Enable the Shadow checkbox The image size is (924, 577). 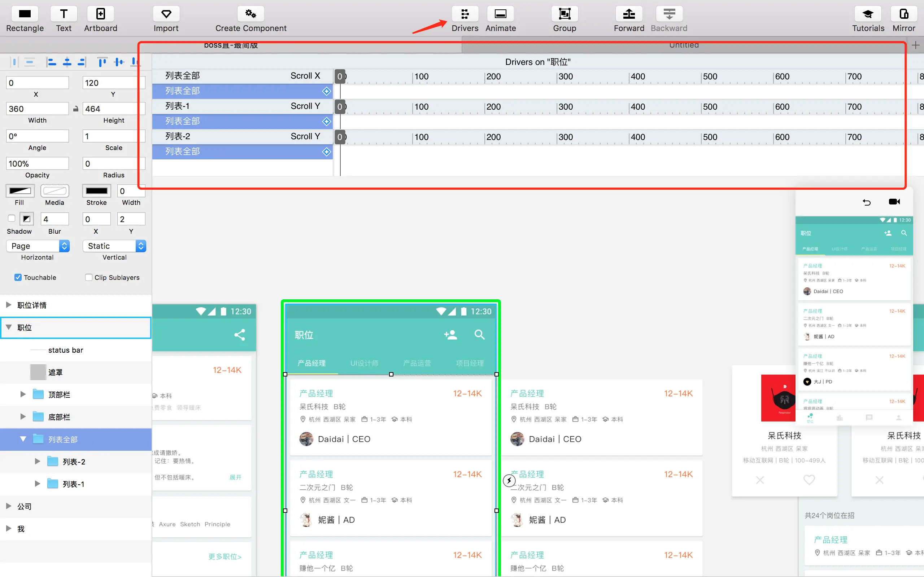12,218
